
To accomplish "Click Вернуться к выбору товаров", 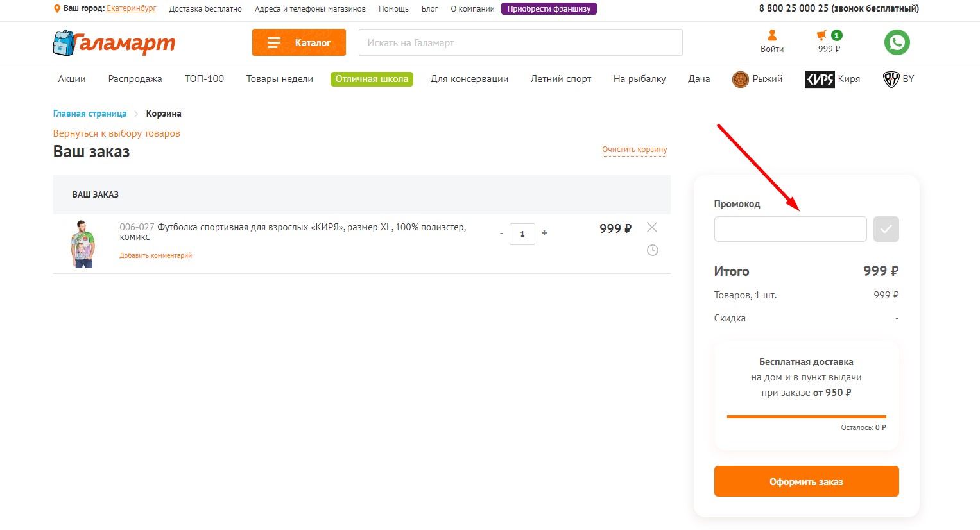I will pyautogui.click(x=116, y=133).
